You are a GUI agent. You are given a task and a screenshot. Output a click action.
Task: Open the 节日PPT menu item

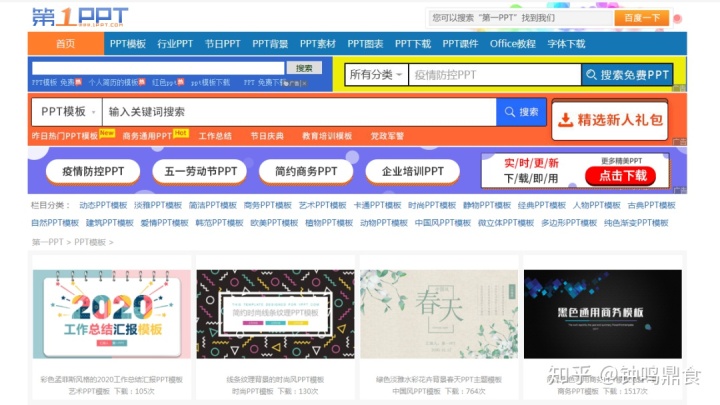click(x=223, y=44)
